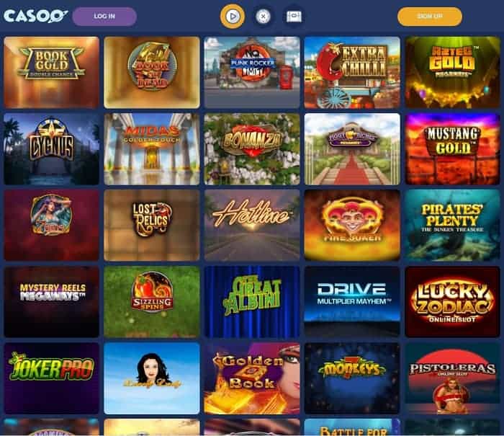Launch the Pistoleras game tile
The image size is (504, 436).
click(x=453, y=378)
